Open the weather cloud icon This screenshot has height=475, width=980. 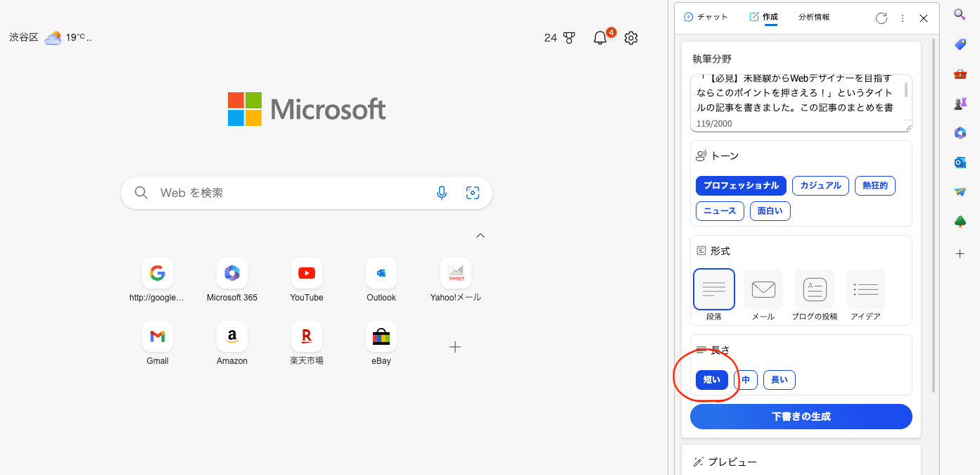pyautogui.click(x=53, y=38)
